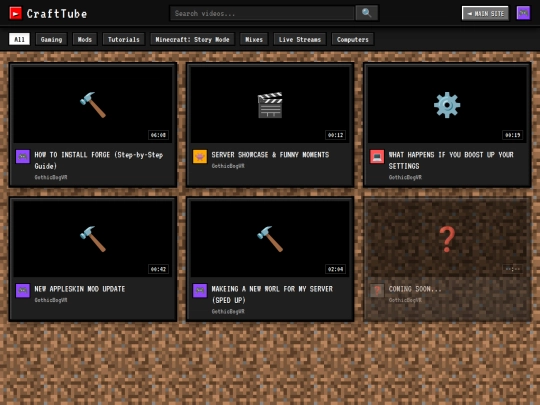The height and width of the screenshot is (405, 540).
Task: Filter videos by Mods
Action: point(85,39)
